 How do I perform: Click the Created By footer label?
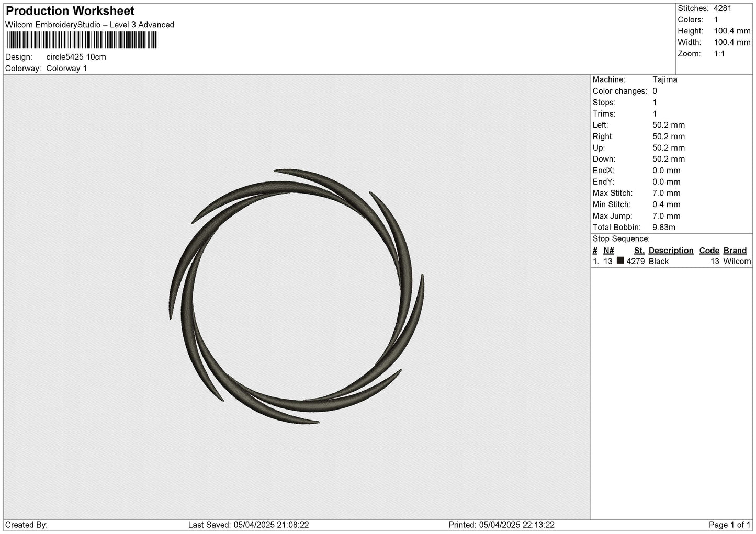coord(27,525)
